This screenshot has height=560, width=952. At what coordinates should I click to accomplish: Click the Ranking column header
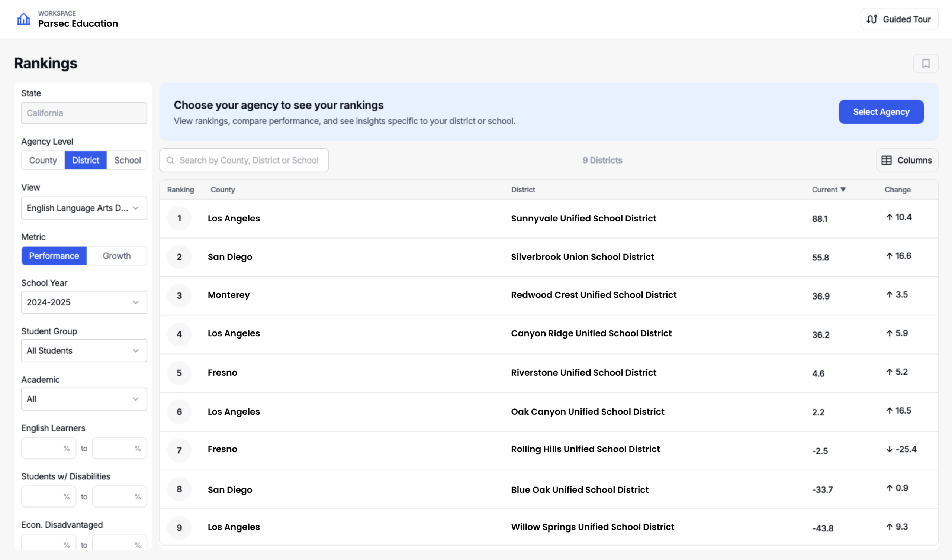point(181,190)
